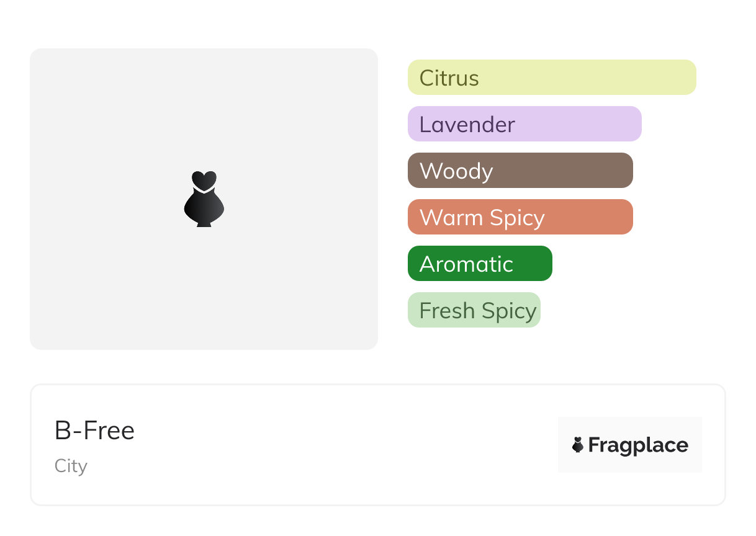Click the heart-shaped cap of the bottle icon
756x536 pixels.
pos(204,181)
